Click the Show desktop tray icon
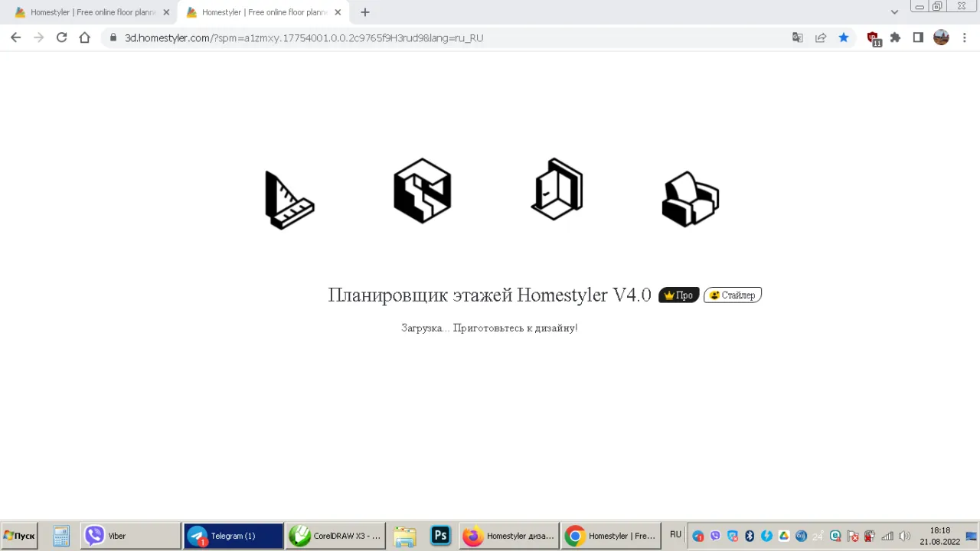 pyautogui.click(x=972, y=536)
